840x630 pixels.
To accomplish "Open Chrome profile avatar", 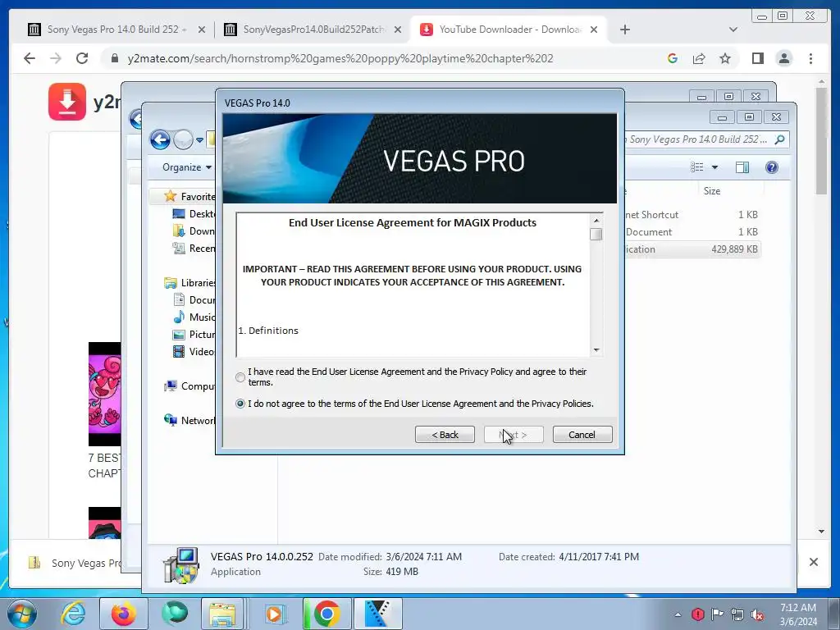I will 783,58.
